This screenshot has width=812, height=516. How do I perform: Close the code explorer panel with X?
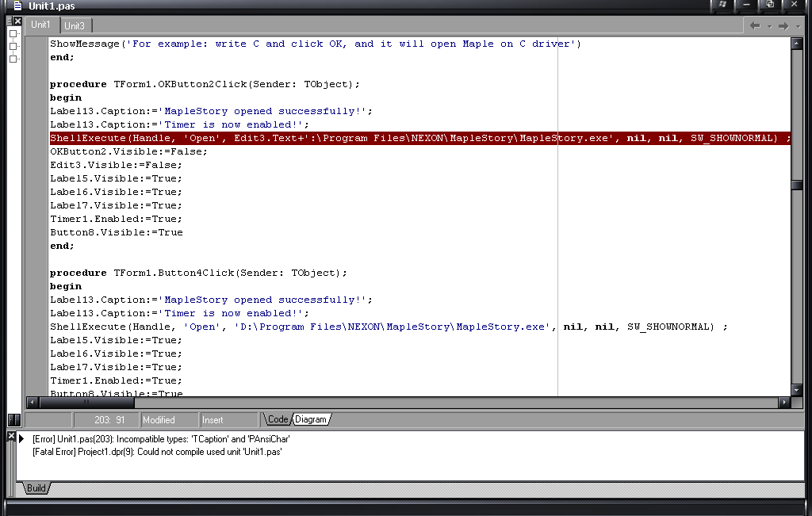(17, 21)
